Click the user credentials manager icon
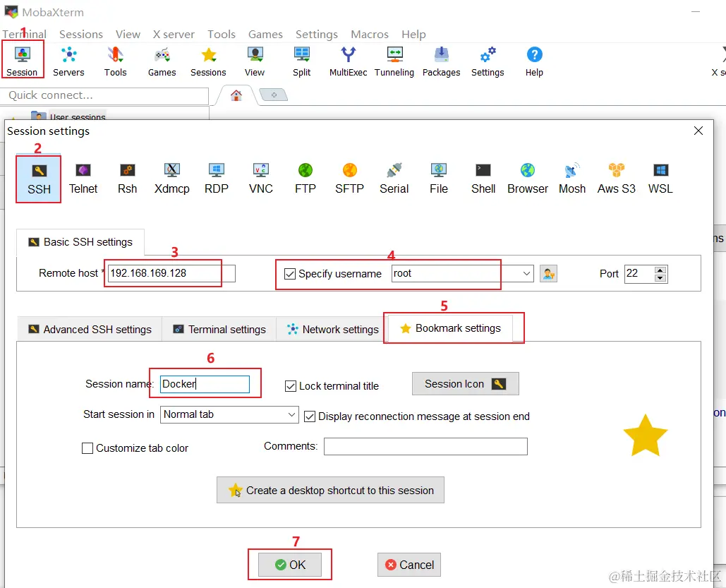This screenshot has width=726, height=588. click(549, 274)
